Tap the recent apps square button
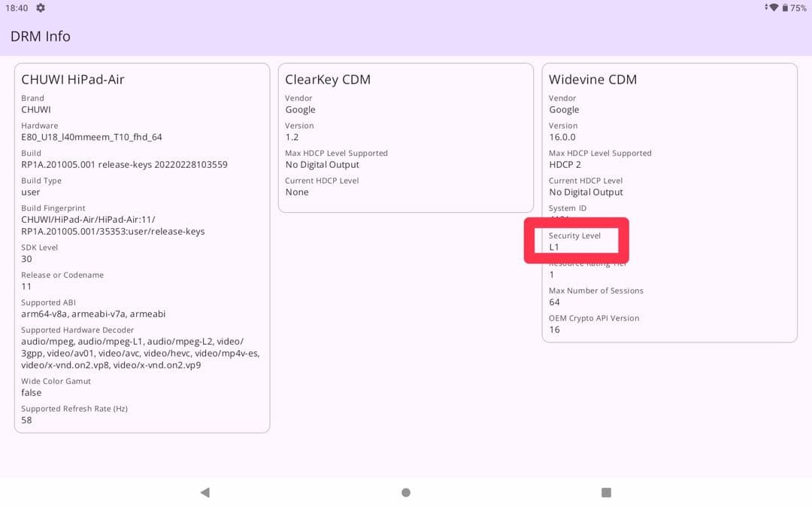The image size is (812, 508). pos(607,492)
